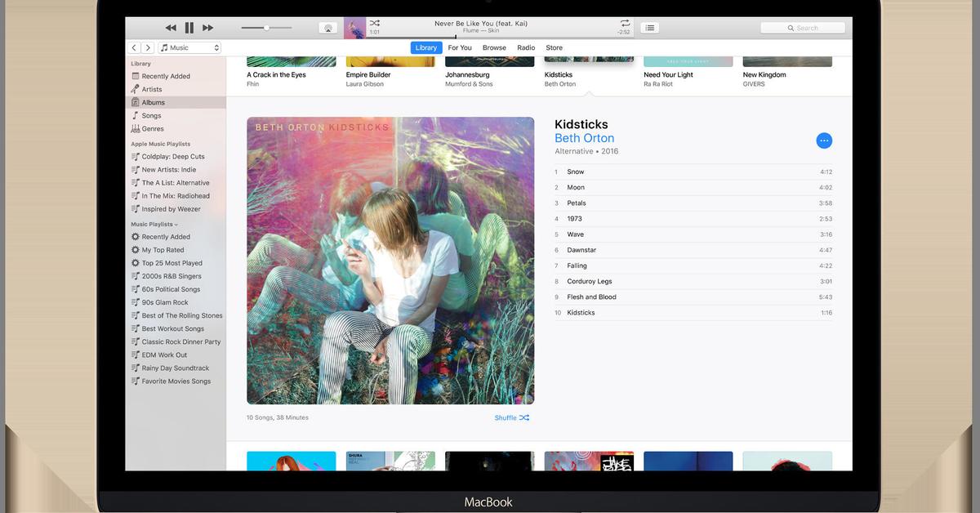
Task: Select the track Petals
Action: coord(693,203)
